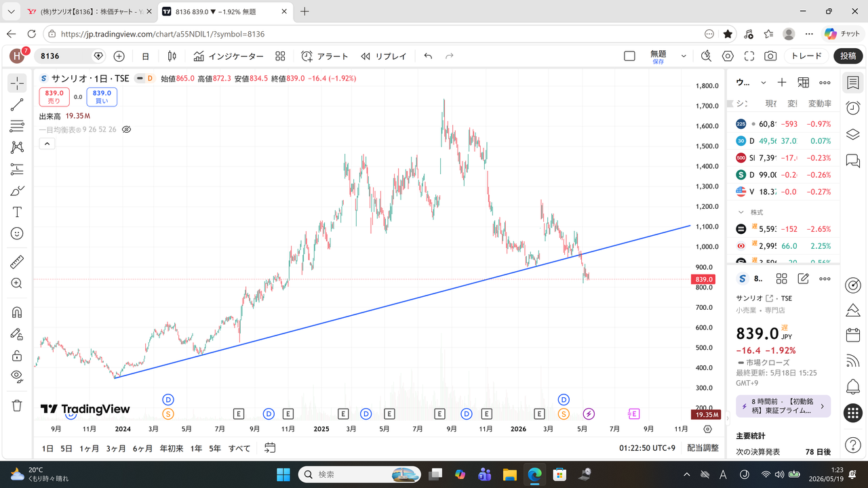Open the alerts panel clock icon

point(853,108)
